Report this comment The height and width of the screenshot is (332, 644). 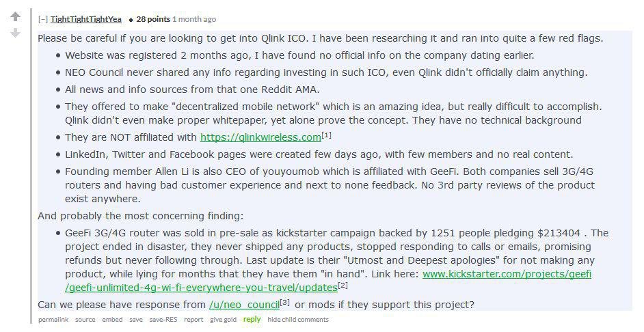coord(193,320)
